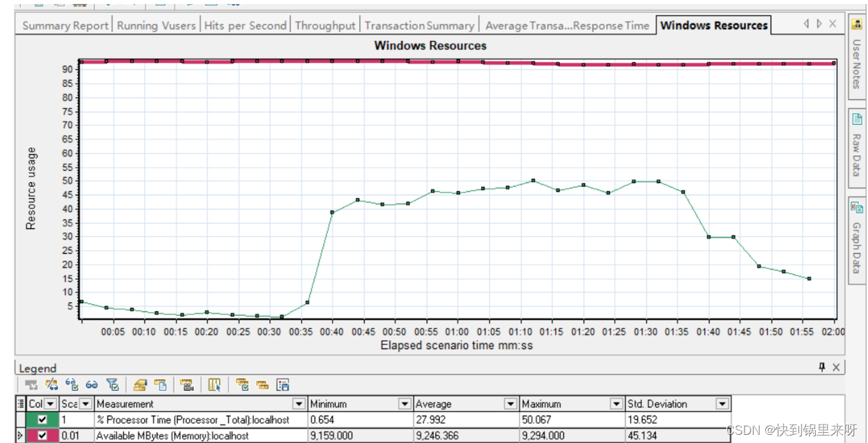Viewport: 868px width, 443px height.
Task: Click stacked-rulers-with-checkmark legend icon
Action: click(242, 385)
